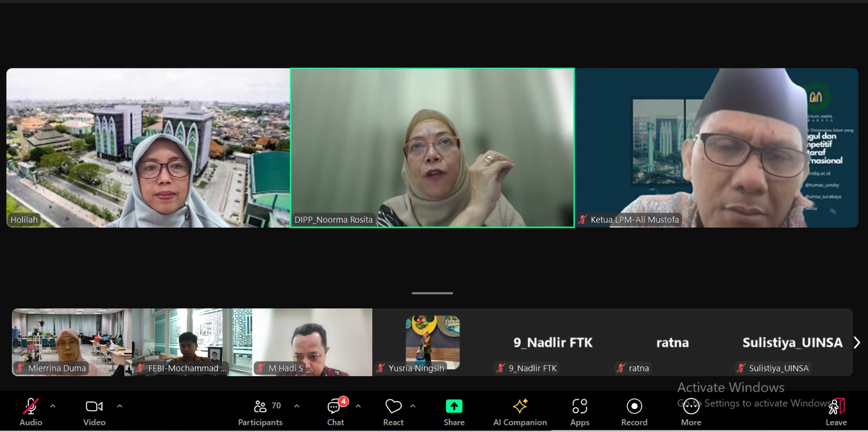The height and width of the screenshot is (432, 868).
Task: Select Mierrina Duma's thumbnail
Action: [x=72, y=342]
